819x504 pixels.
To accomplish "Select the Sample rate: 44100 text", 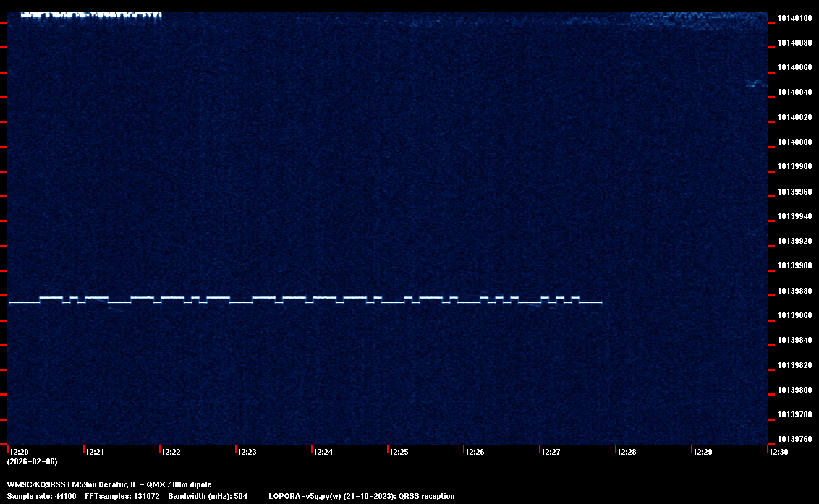I will 42,496.
